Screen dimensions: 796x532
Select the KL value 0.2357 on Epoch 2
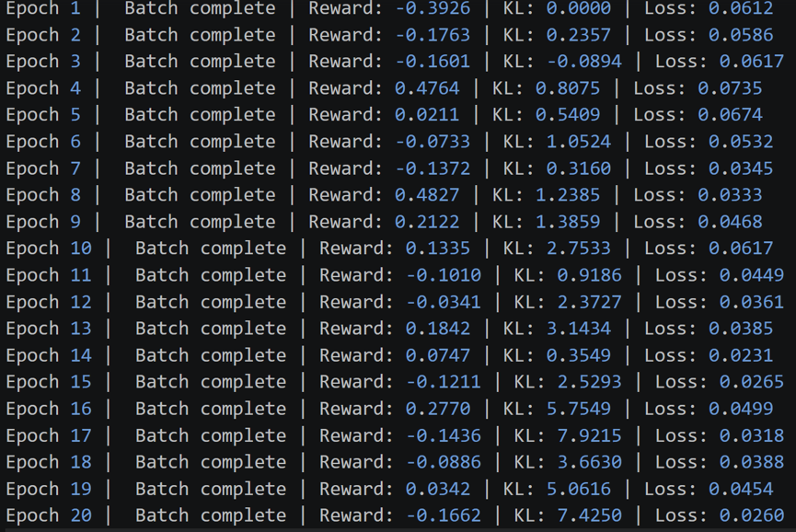click(579, 35)
